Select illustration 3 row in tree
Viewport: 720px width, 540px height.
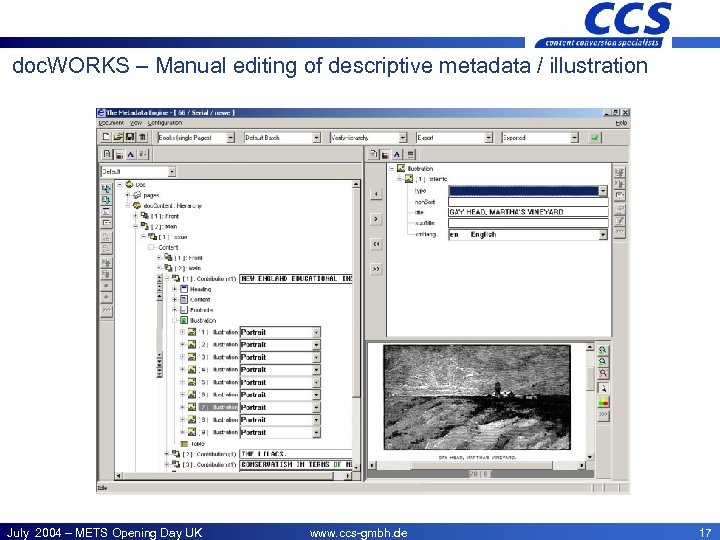pyautogui.click(x=219, y=357)
